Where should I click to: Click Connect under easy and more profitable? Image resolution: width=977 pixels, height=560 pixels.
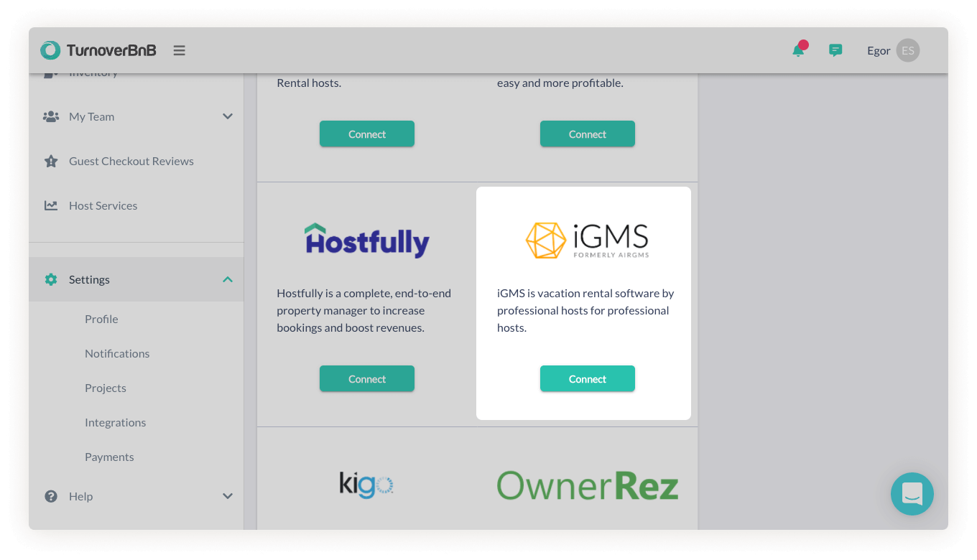pos(588,134)
